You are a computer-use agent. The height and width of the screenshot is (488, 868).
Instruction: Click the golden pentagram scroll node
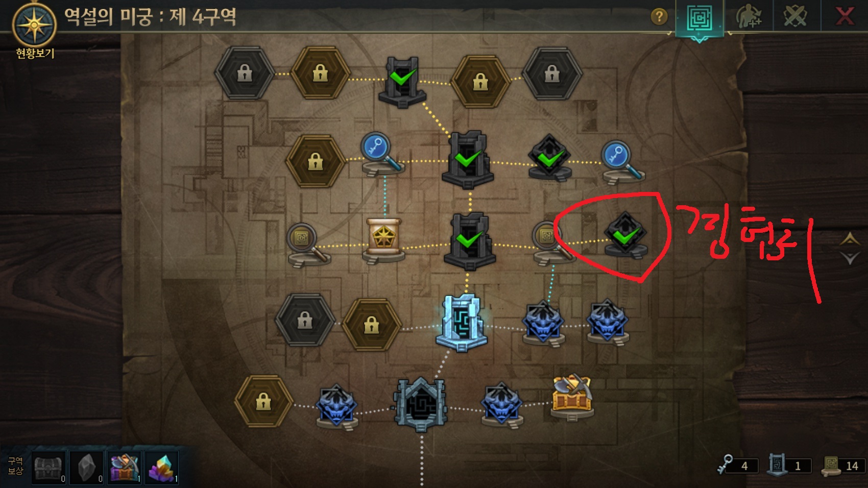(384, 239)
